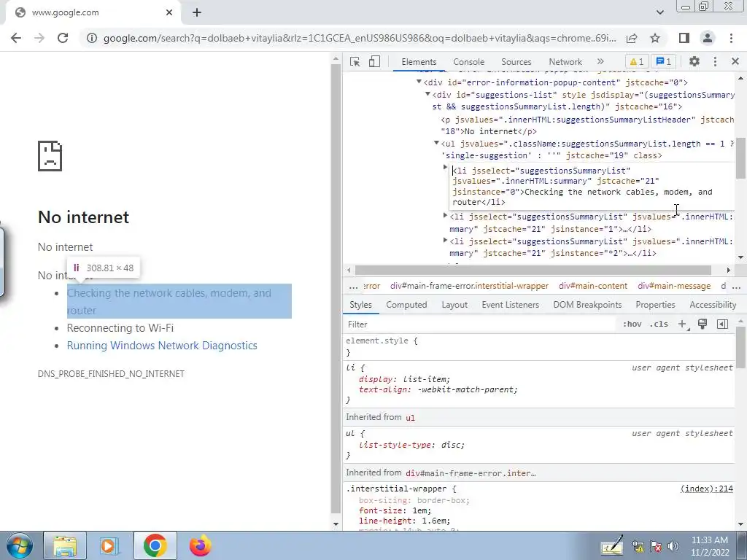This screenshot has height=560, width=747.
Task: Open the (index):214 source link
Action: pyautogui.click(x=706, y=489)
